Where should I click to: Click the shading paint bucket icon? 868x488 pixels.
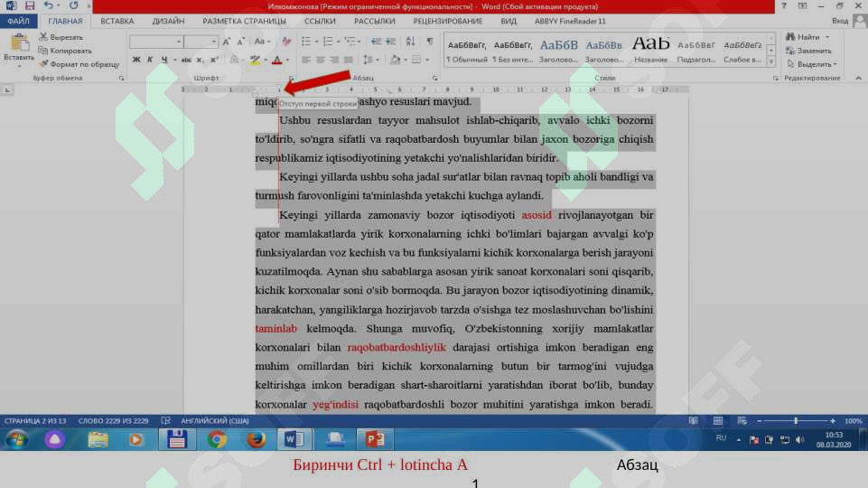pos(395,60)
